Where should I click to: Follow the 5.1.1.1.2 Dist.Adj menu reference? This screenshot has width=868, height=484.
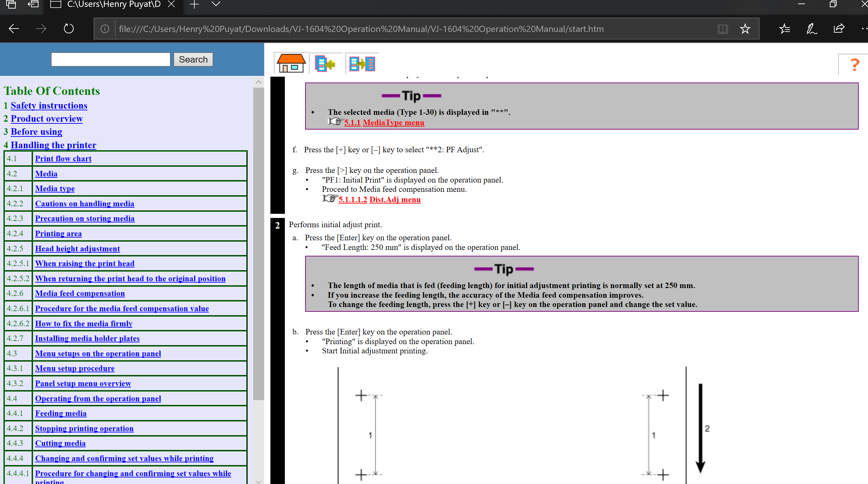[x=379, y=199]
